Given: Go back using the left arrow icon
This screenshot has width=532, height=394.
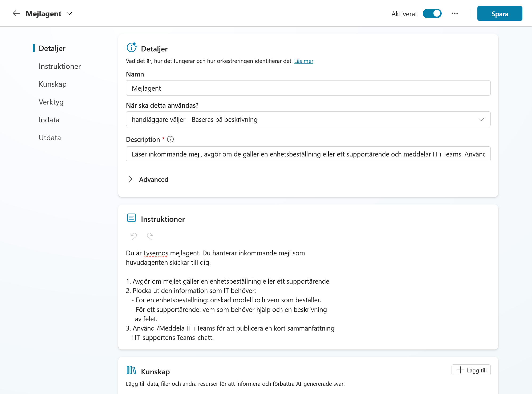Looking at the screenshot, I should coord(16,14).
